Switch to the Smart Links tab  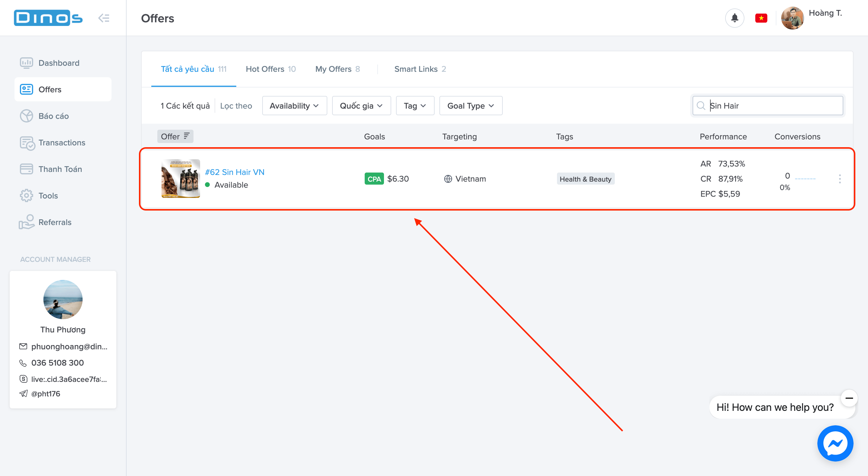(420, 69)
